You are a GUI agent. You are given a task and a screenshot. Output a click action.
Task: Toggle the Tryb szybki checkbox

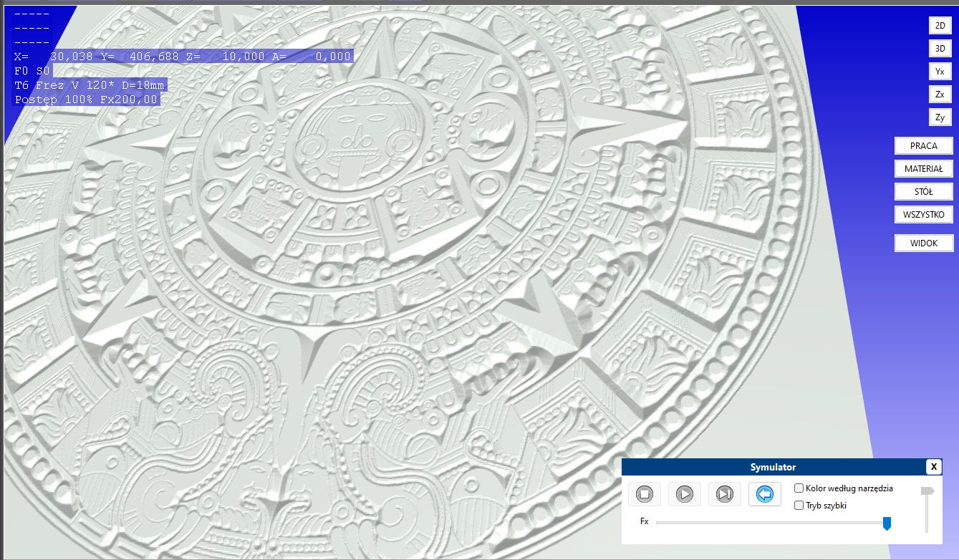click(x=799, y=506)
